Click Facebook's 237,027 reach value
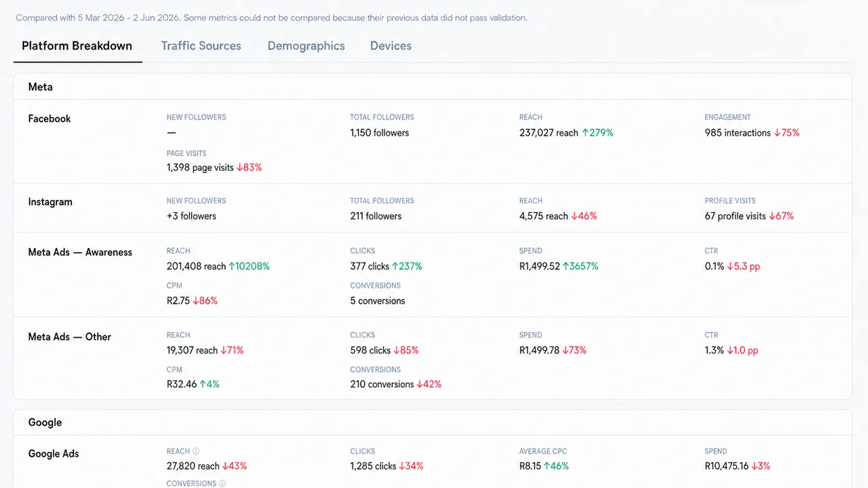 pos(549,133)
